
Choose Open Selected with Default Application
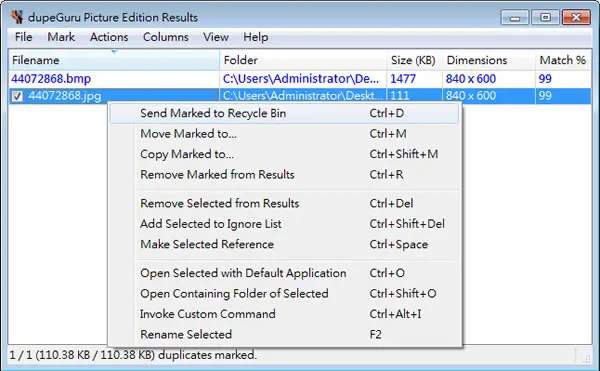[x=284, y=273]
